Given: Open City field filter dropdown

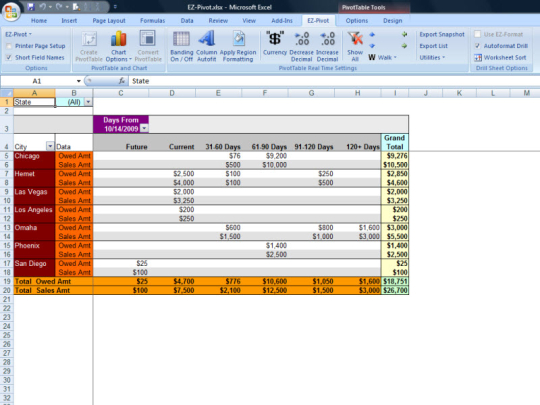Looking at the screenshot, I should [x=50, y=146].
